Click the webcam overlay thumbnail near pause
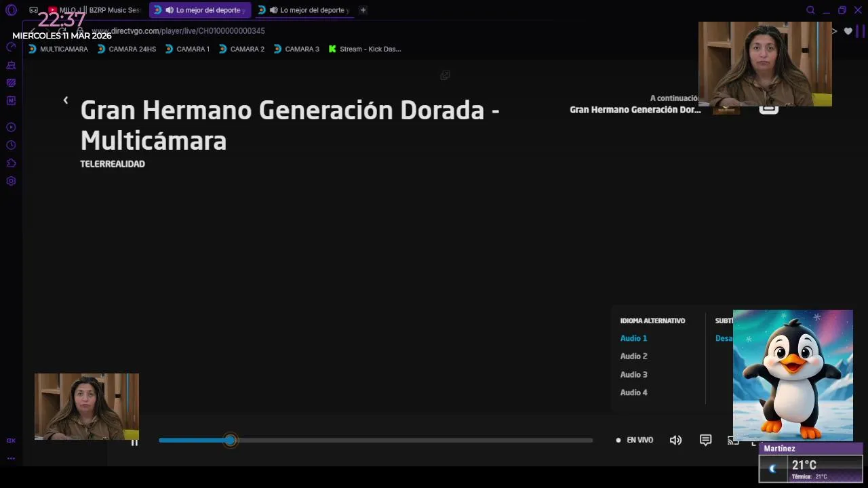868x488 pixels. (87, 407)
